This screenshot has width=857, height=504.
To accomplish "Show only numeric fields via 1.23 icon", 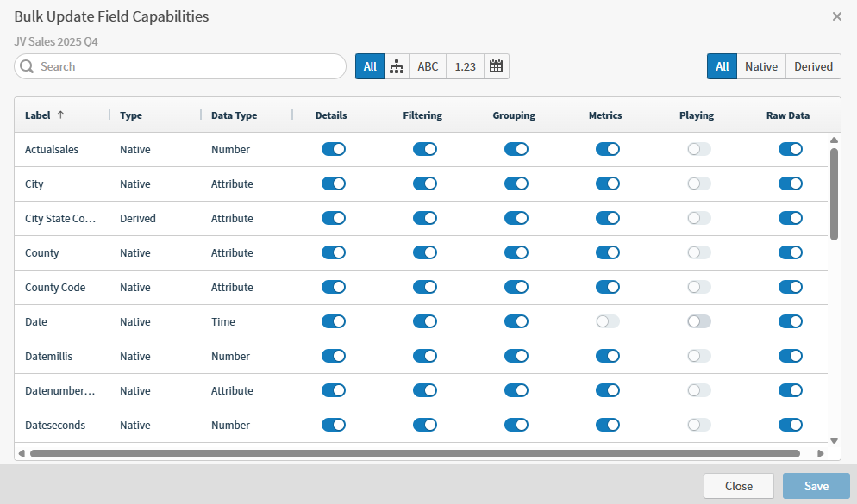I will coord(464,66).
